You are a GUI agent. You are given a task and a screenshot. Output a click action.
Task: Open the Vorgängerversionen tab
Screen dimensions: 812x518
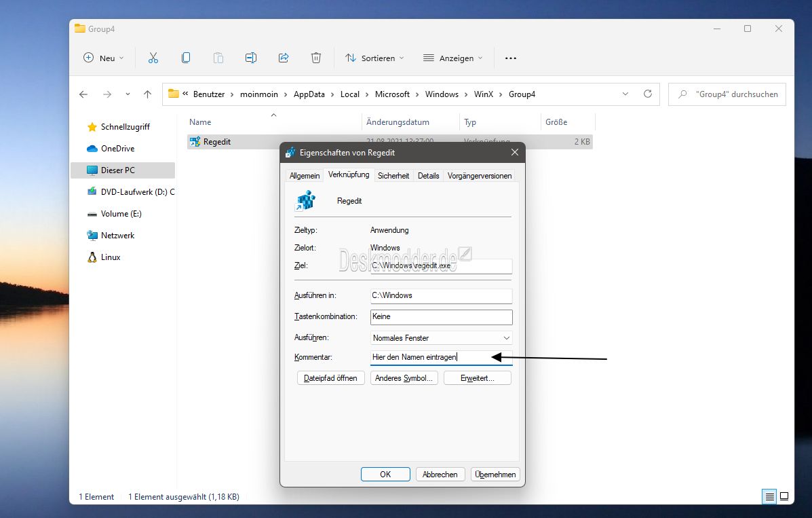click(x=480, y=176)
